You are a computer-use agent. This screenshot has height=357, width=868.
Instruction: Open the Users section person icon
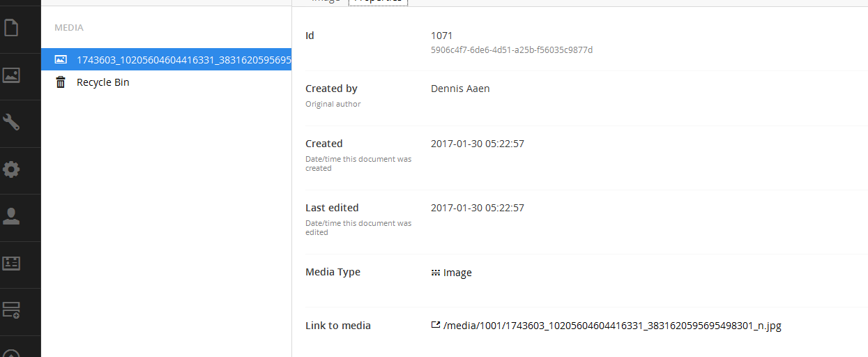click(x=11, y=217)
